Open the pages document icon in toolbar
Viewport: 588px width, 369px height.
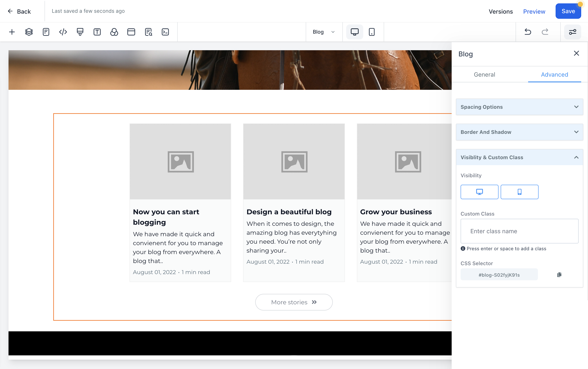[x=46, y=32]
